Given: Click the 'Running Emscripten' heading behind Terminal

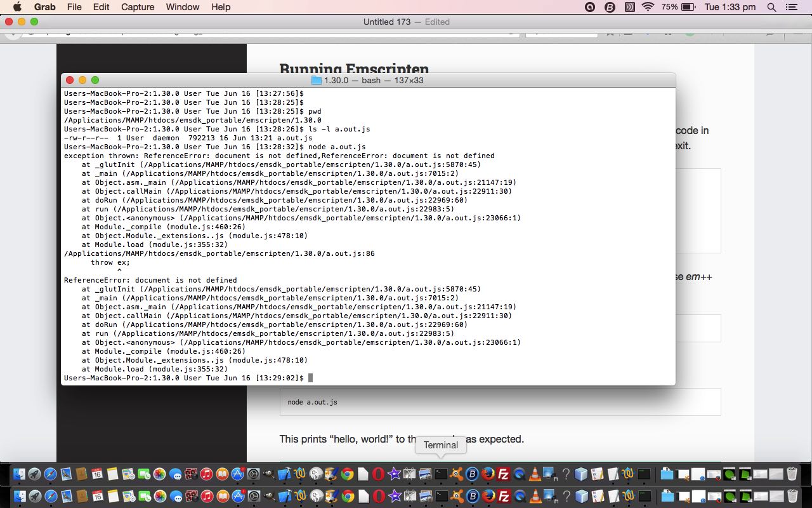Looking at the screenshot, I should click(x=354, y=68).
